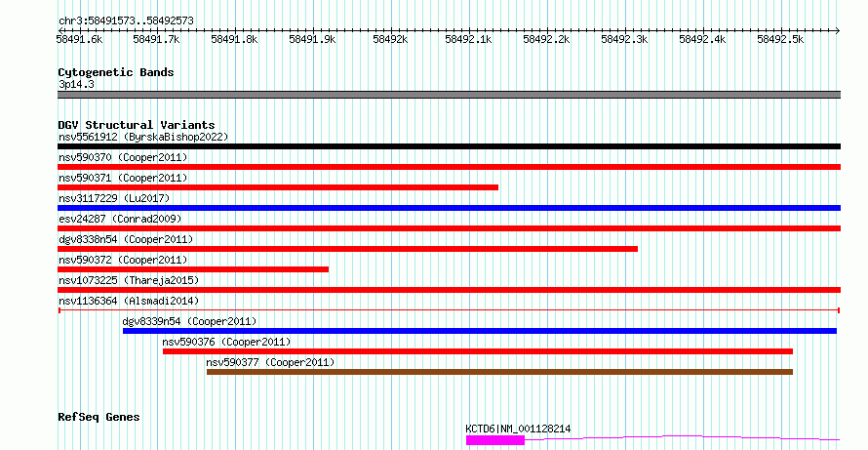Click the nsv1136364 (Alsmadi2014) label
The width and height of the screenshot is (868, 450).
click(x=129, y=301)
